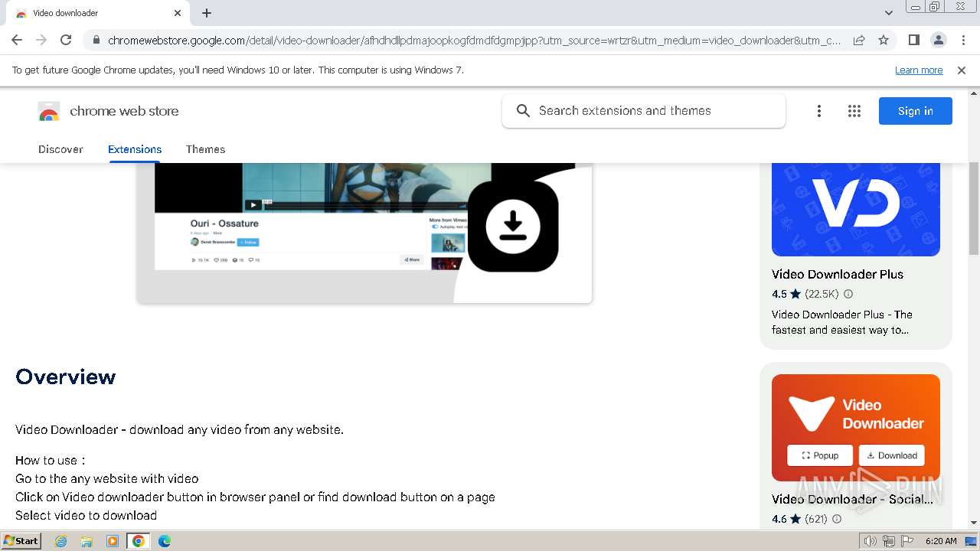The width and height of the screenshot is (980, 551).
Task: Select the Extensions tab
Action: (135, 149)
